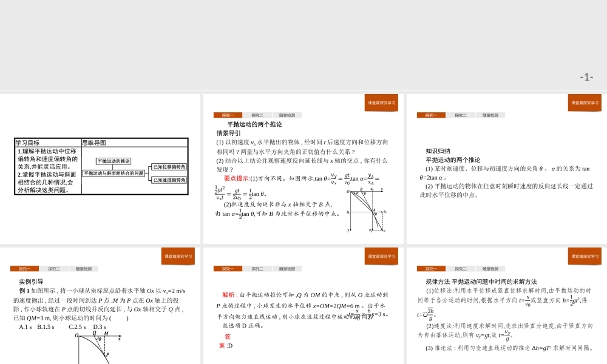Select answer option A.1 s
The height and width of the screenshot is (364, 607).
click(25, 326)
